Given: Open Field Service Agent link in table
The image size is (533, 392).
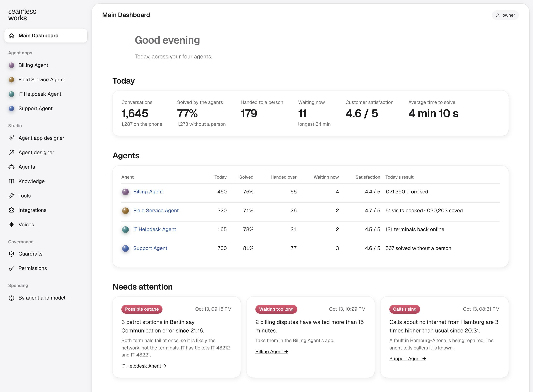Looking at the screenshot, I should coord(156,210).
